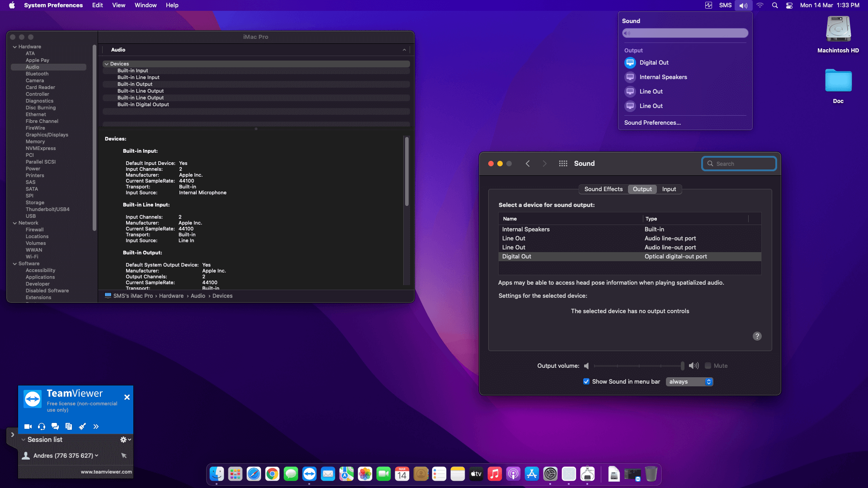Click the TeamViewer whiteboard brush icon
Screen dimensions: 868x488
click(82, 426)
